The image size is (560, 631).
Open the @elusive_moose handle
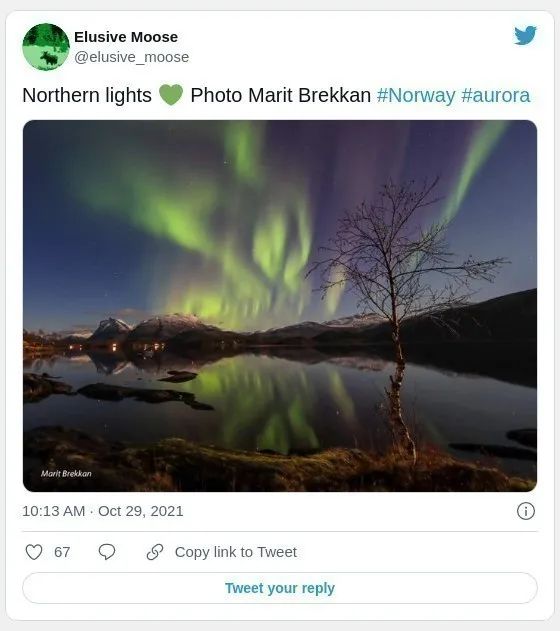(132, 57)
